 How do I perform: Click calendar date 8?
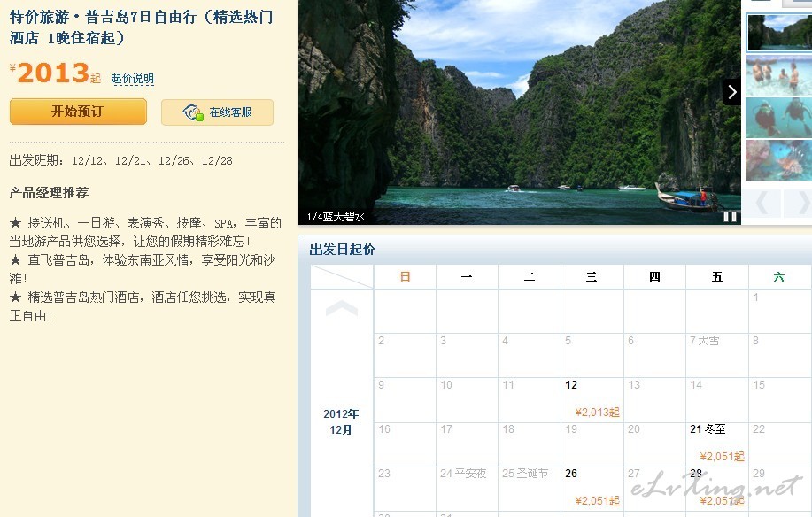tap(756, 341)
